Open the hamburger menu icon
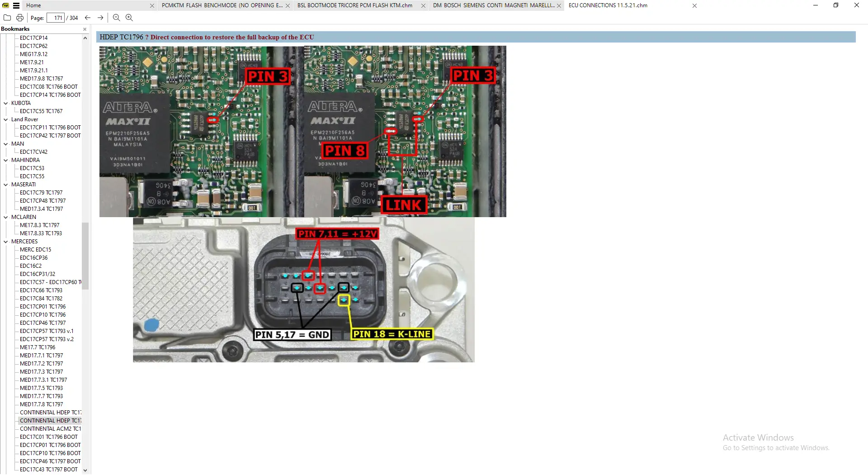This screenshot has width=868, height=475. pos(16,5)
